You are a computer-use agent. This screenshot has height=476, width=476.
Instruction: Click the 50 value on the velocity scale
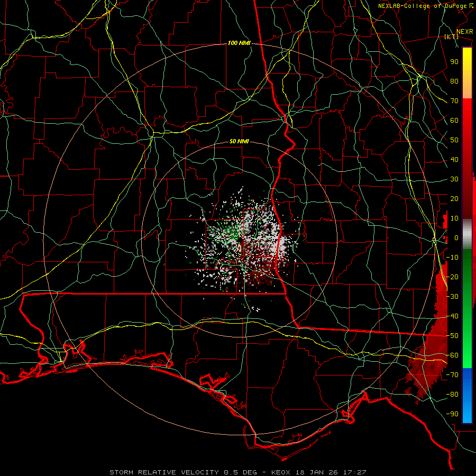(454, 140)
